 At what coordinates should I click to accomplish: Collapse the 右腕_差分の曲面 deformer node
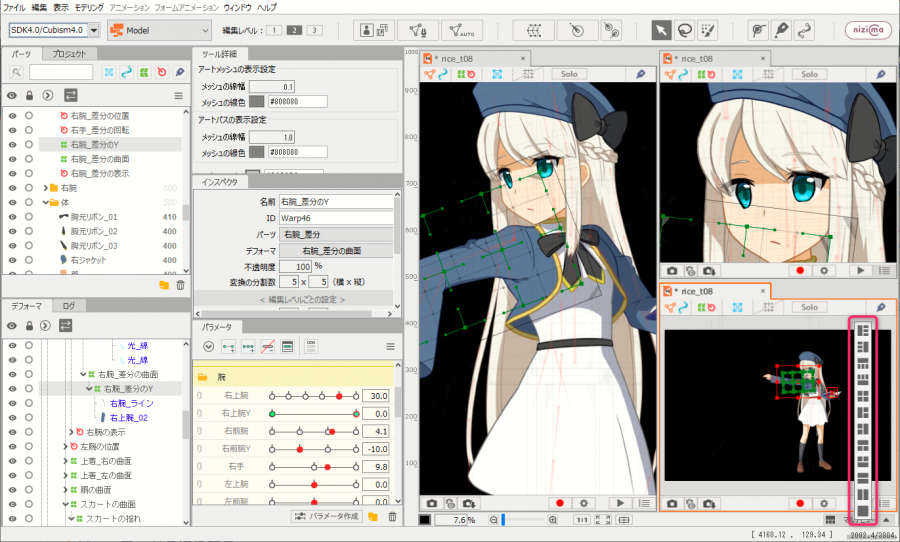[x=83, y=374]
